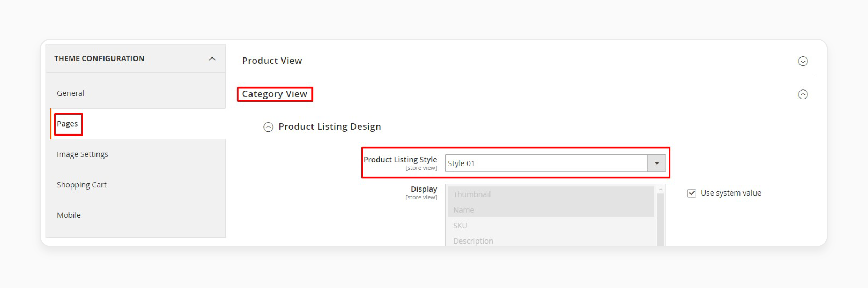Open the Product Listing Style dropdown
Image resolution: width=868 pixels, height=288 pixels.
click(x=555, y=163)
